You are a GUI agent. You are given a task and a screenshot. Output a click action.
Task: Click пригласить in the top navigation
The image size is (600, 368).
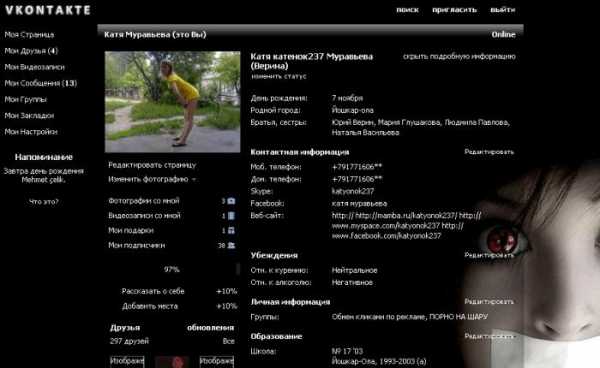coord(455,10)
